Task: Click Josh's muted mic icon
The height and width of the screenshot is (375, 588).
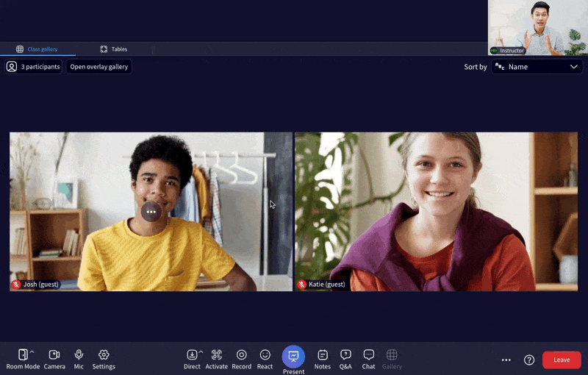Action: [x=15, y=285]
